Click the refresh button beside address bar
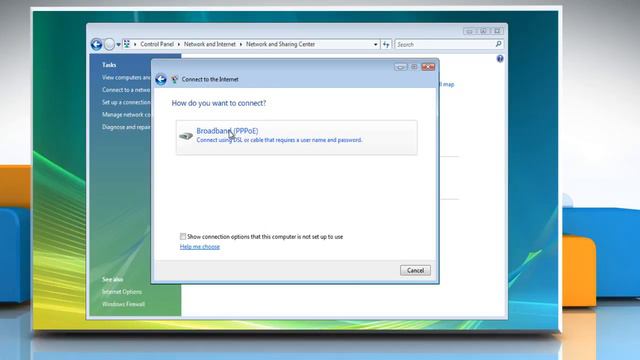This screenshot has width=640, height=360. coord(386,44)
